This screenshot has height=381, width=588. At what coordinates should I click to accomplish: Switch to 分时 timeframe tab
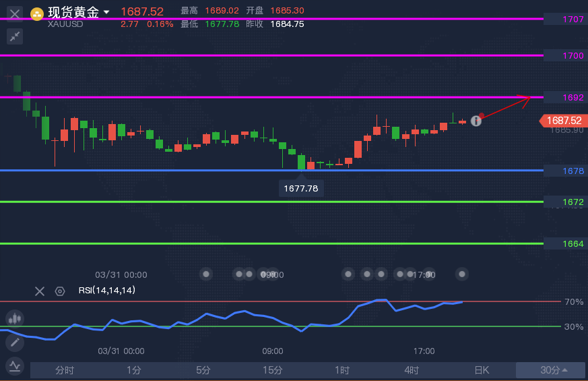pos(65,370)
